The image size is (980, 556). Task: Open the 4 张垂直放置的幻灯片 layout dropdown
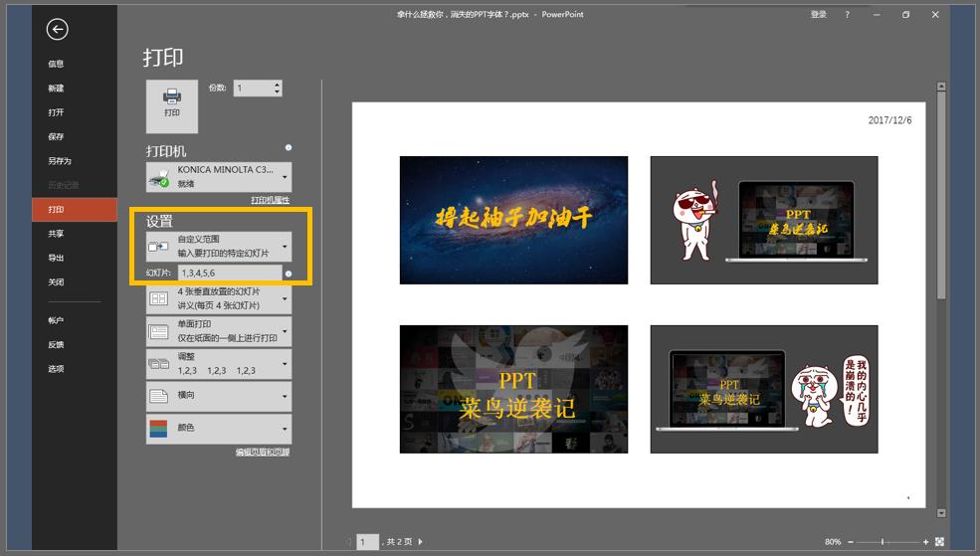(219, 298)
